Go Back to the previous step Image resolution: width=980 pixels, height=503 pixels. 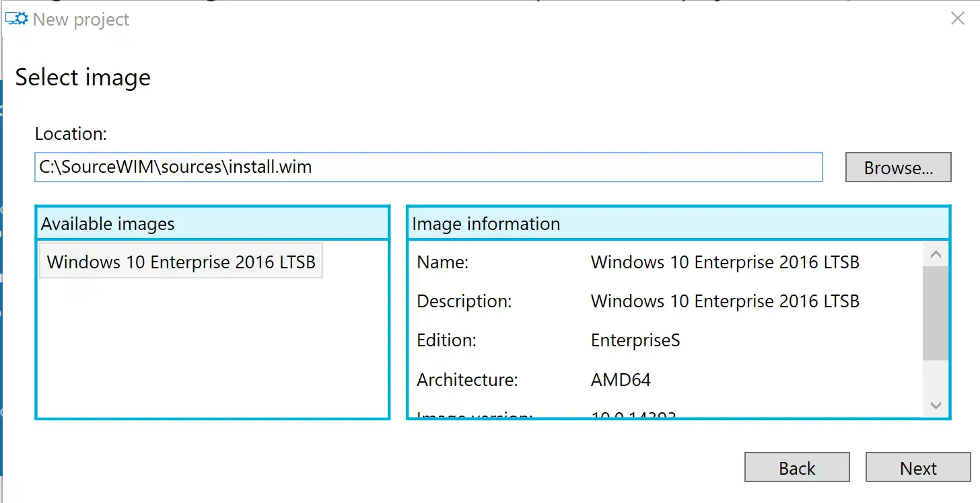coord(797,467)
